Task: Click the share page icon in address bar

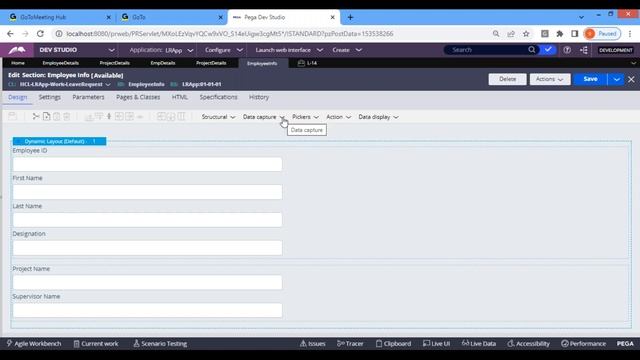Action: (x=511, y=34)
